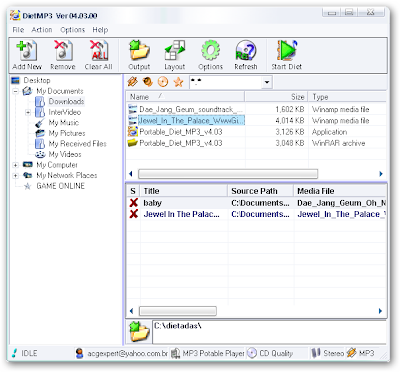
Task: Click the red X next to baby
Action: click(x=134, y=203)
